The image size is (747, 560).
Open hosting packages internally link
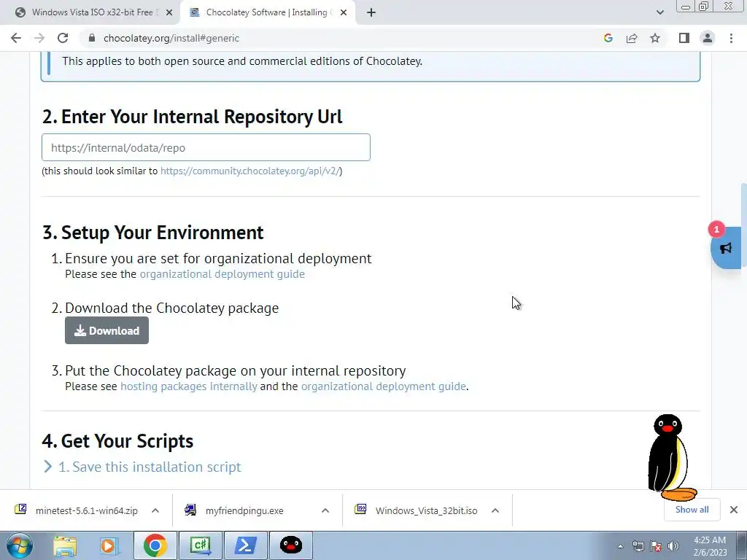(189, 386)
